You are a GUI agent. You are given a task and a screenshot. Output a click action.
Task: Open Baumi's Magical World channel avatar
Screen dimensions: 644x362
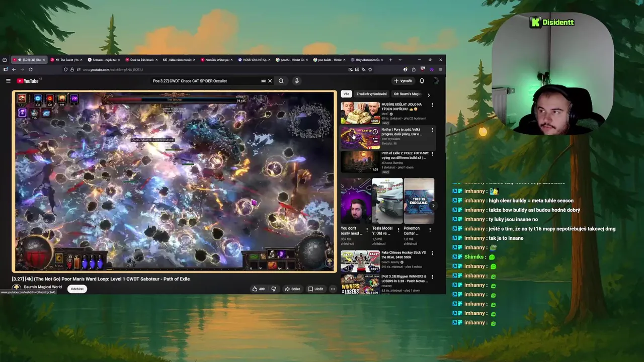click(16, 289)
